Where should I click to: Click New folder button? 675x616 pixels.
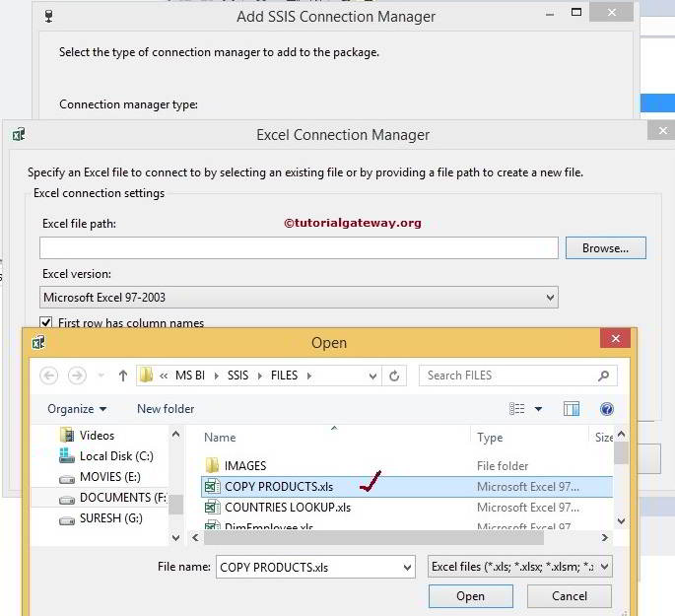166,408
